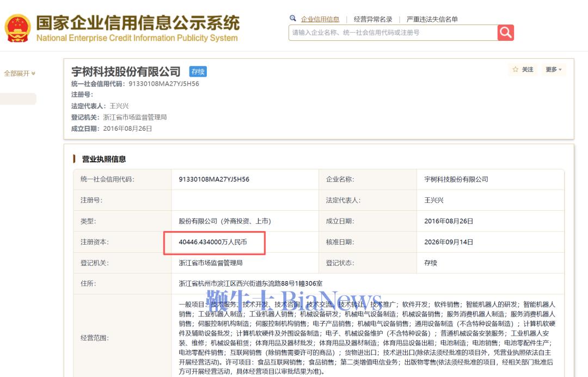Open the 更多 dropdown menu
Image resolution: width=588 pixels, height=377 pixels.
[554, 69]
